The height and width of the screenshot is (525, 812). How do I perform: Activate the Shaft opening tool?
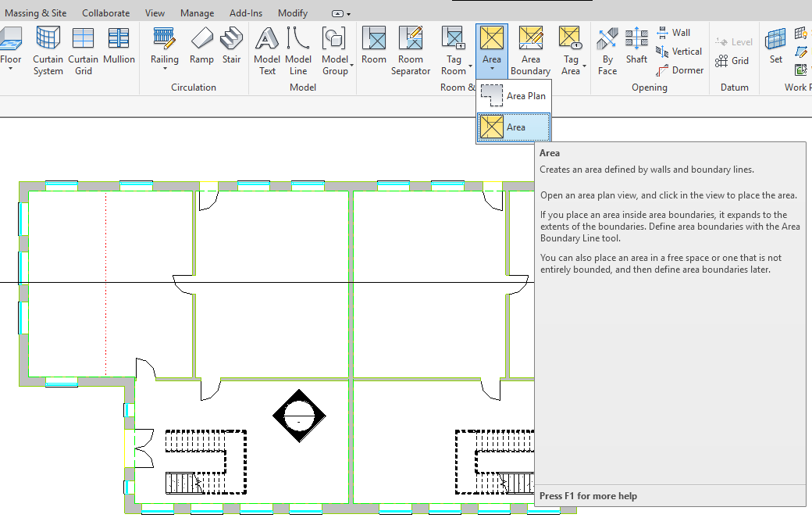pos(636,47)
